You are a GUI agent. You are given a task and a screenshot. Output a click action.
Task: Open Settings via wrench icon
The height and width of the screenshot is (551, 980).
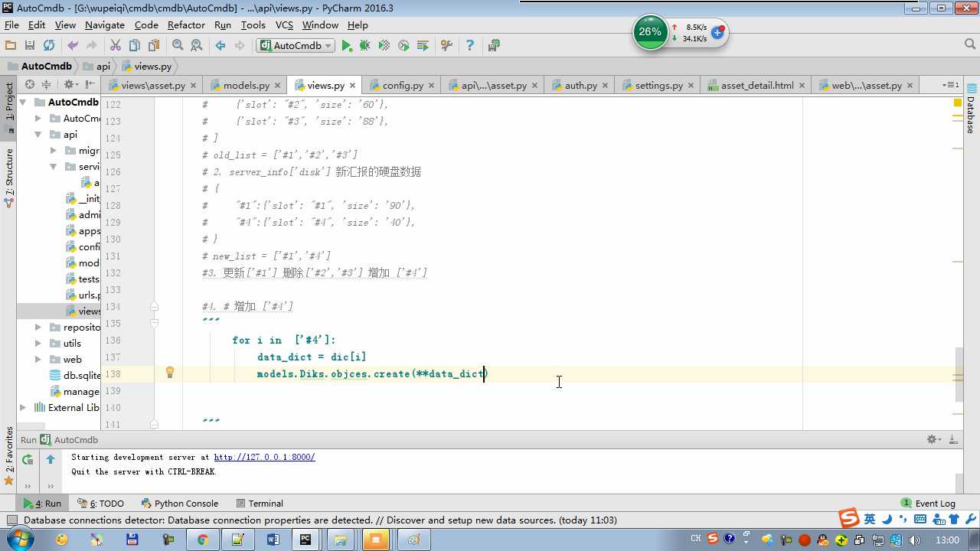(446, 46)
